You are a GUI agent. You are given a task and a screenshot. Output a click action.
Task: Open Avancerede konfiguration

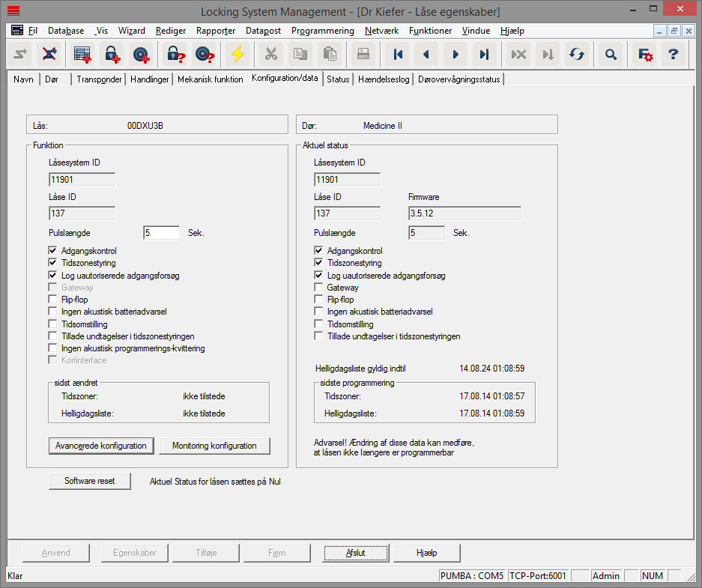click(101, 445)
